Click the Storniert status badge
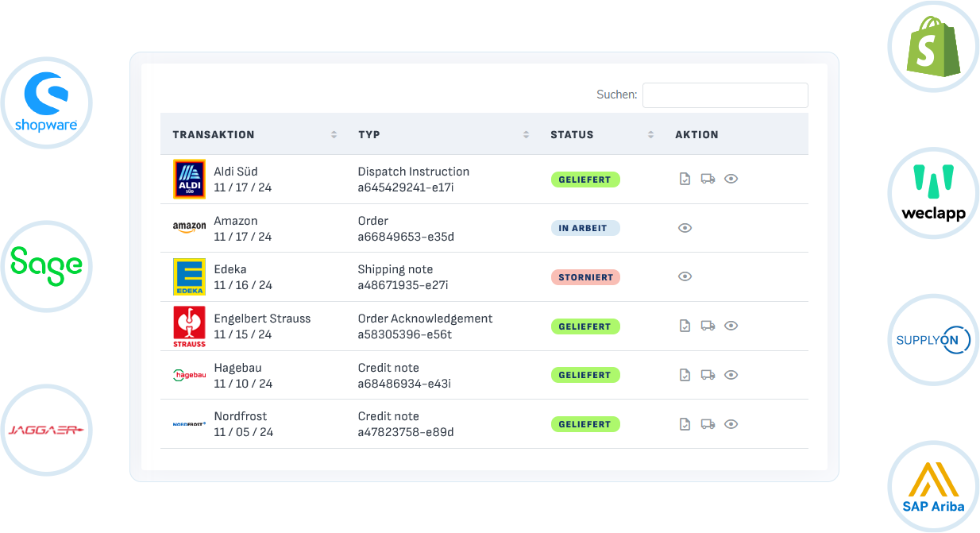 [x=585, y=277]
